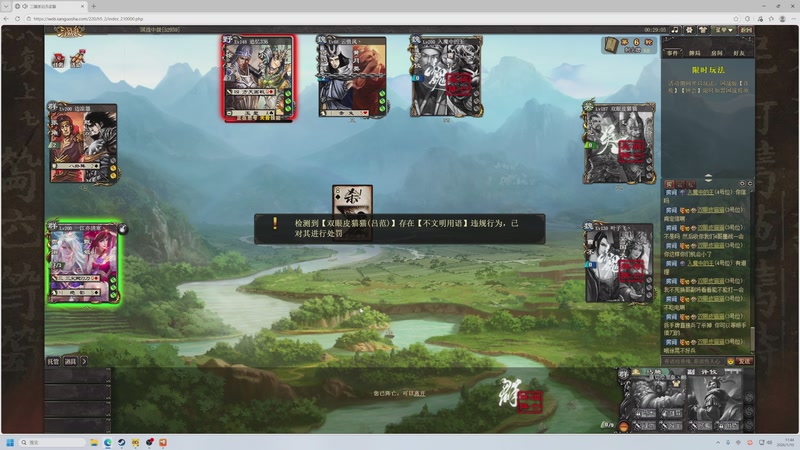Open the browser profile icon
Screen dimensions: 800x450
[782, 19]
